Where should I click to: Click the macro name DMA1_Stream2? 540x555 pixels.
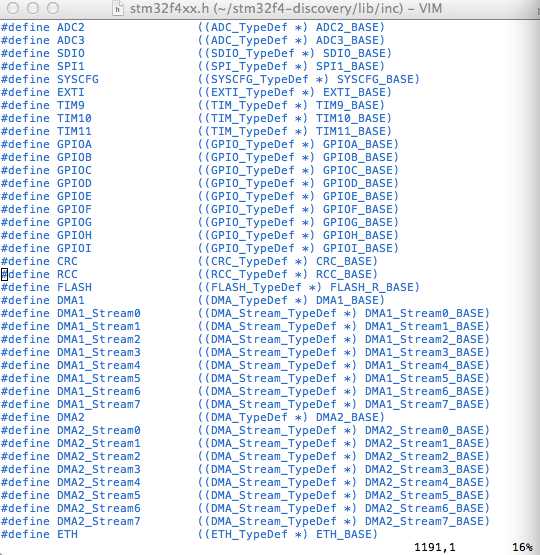click(x=99, y=339)
